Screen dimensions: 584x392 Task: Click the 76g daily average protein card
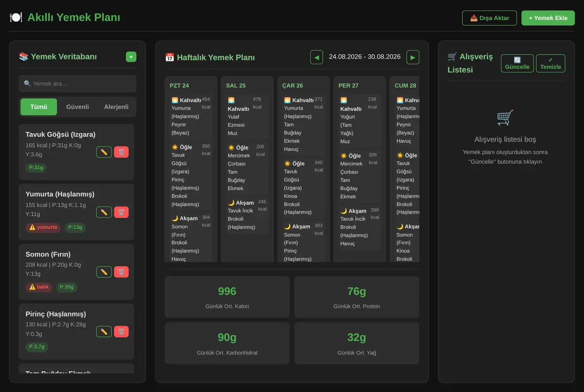pyautogui.click(x=357, y=297)
